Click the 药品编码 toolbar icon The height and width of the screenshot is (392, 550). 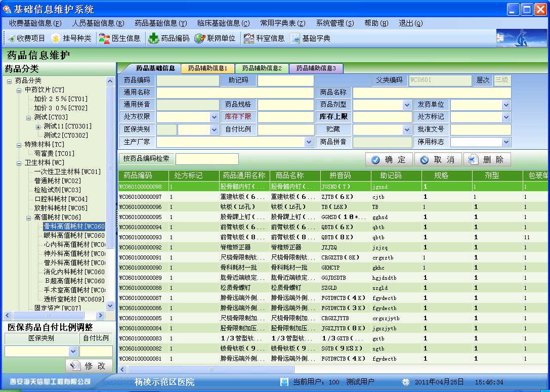click(153, 38)
